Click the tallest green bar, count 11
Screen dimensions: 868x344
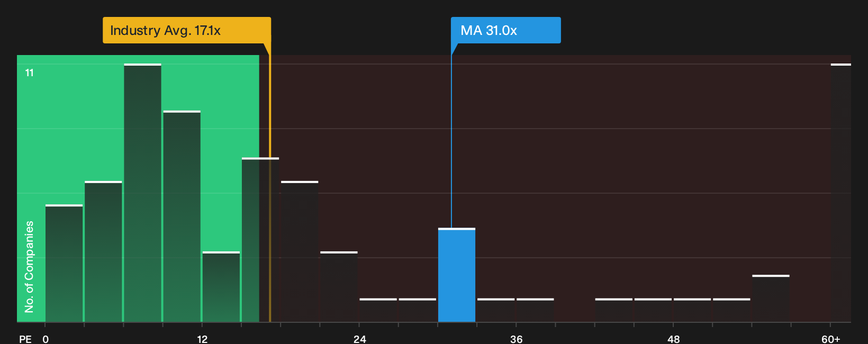(x=143, y=193)
